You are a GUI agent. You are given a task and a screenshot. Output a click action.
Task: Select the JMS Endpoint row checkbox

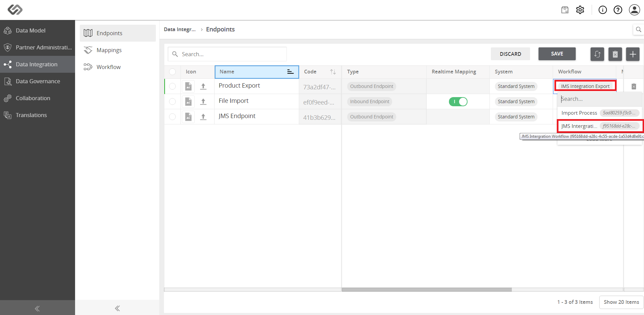coord(172,117)
